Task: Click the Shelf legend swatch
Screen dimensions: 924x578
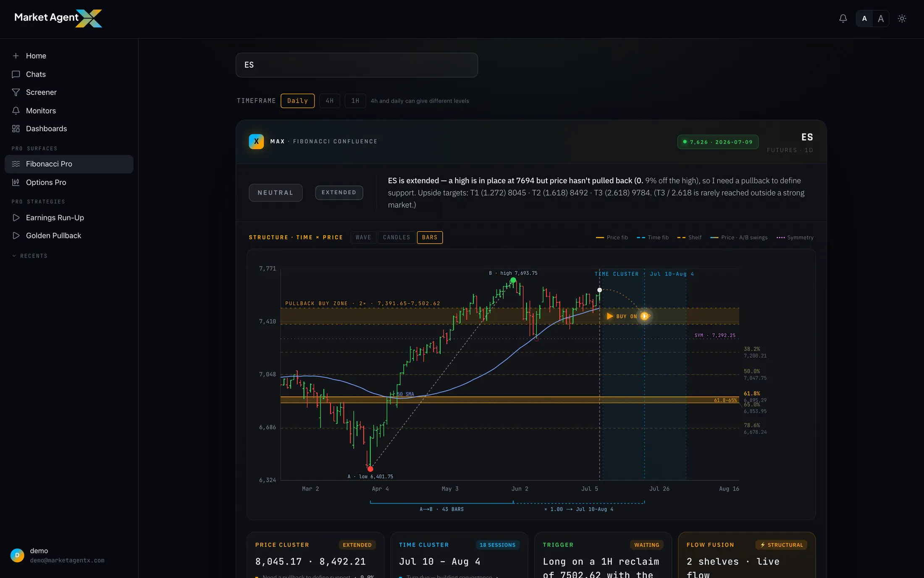Action: [x=681, y=238]
